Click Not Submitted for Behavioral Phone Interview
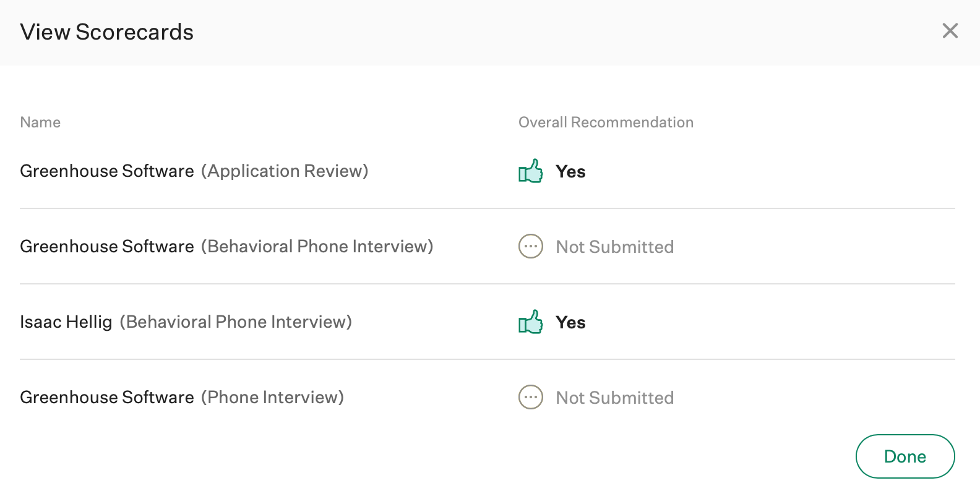This screenshot has height=491, width=980. pyautogui.click(x=615, y=247)
